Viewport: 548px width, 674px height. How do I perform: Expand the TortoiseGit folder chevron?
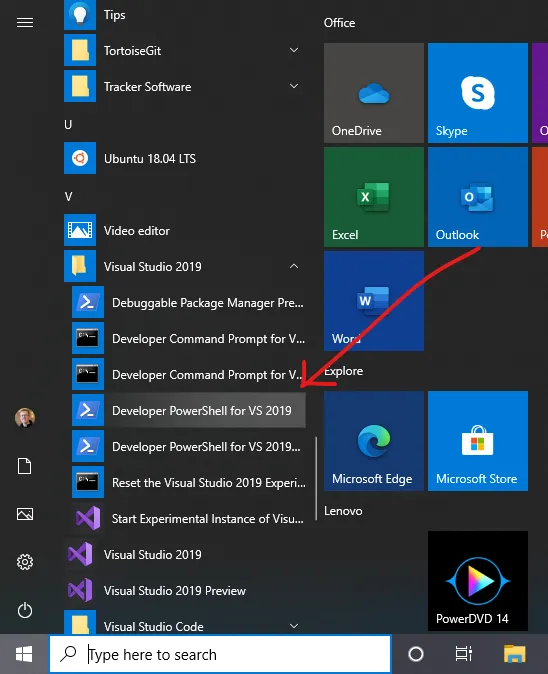pyautogui.click(x=294, y=50)
